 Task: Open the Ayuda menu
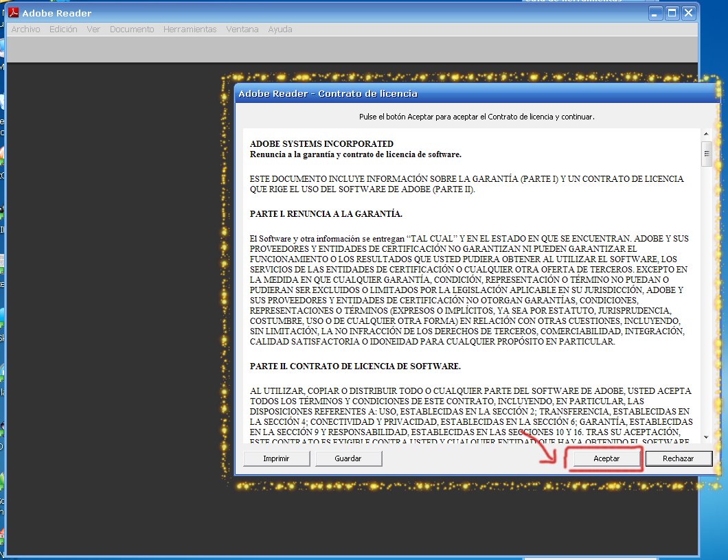tap(280, 30)
